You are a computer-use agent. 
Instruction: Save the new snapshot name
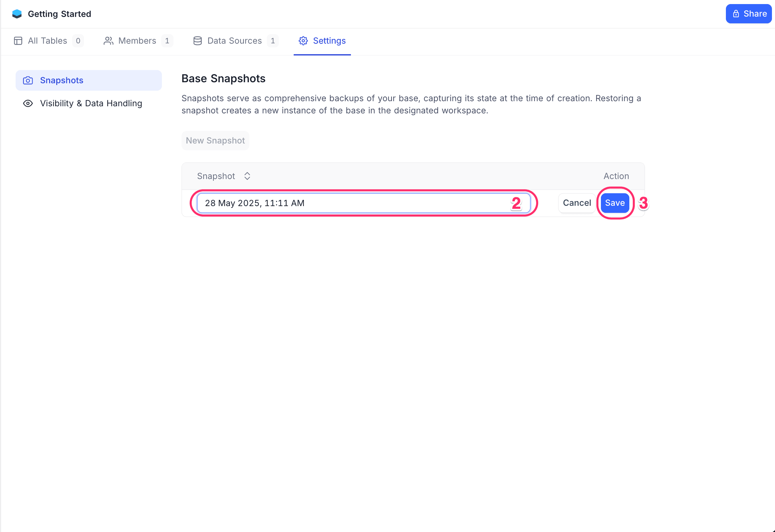click(615, 203)
